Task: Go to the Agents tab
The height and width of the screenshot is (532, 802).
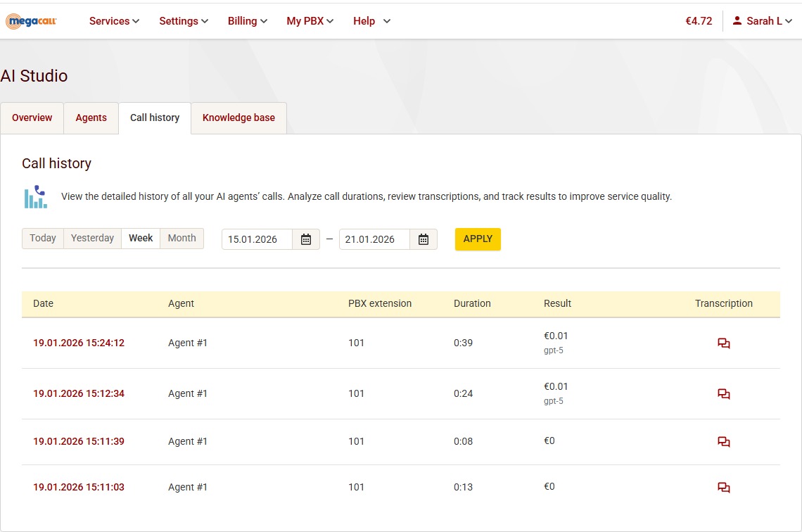Action: (91, 118)
